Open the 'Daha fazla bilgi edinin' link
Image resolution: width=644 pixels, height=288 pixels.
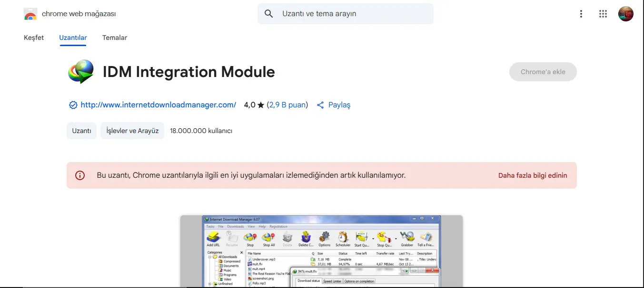(x=533, y=175)
